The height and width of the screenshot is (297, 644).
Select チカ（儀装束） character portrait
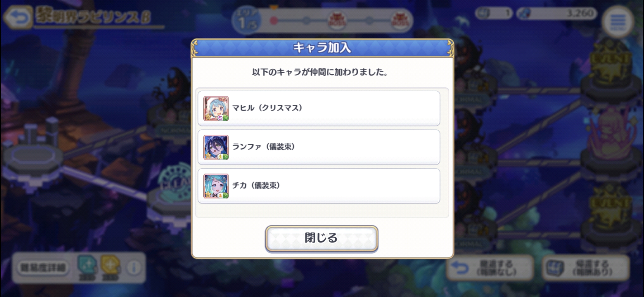pyautogui.click(x=216, y=186)
